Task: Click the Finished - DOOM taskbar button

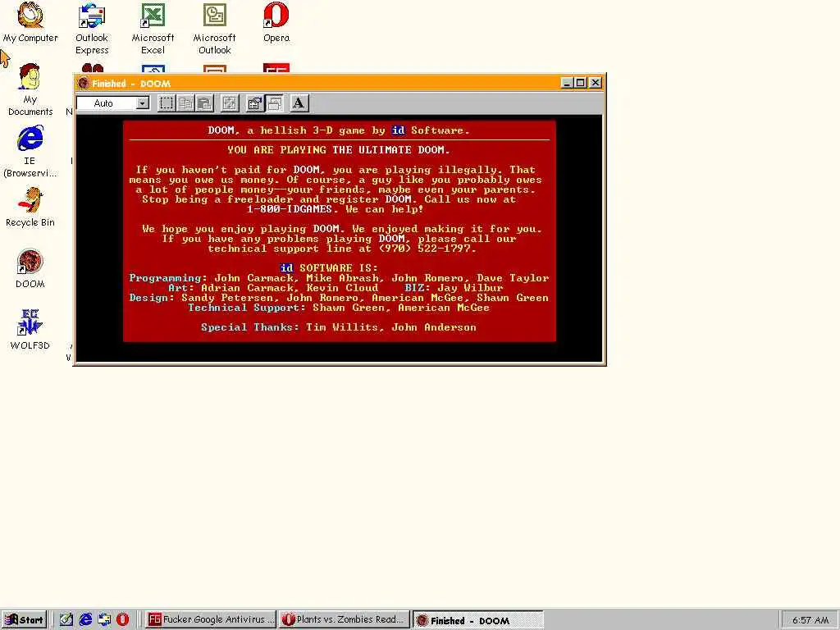Action: tap(478, 620)
